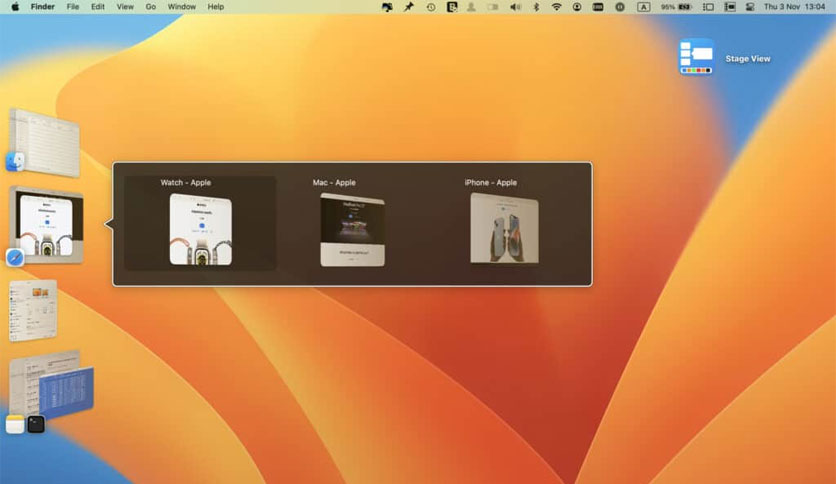This screenshot has height=484, width=836.
Task: Open the View menu
Action: point(125,6)
